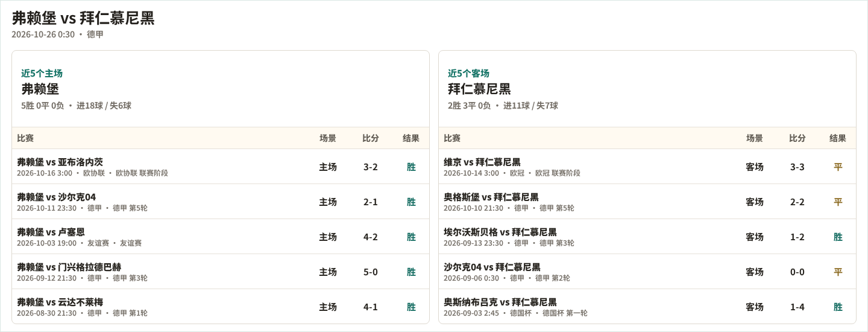Click the 4-2 score in 卢塞恩 row
The height and width of the screenshot is (332, 868).
[371, 237]
